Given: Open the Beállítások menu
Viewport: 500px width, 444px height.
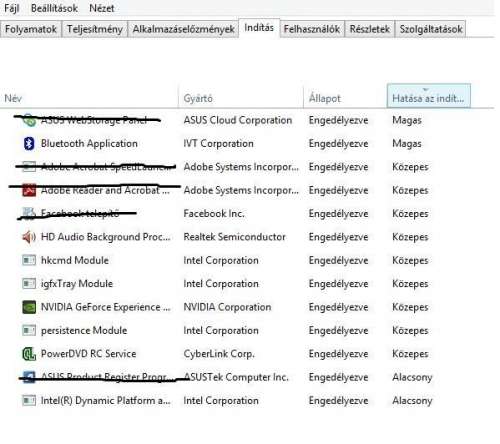Looking at the screenshot, I should pos(54,8).
